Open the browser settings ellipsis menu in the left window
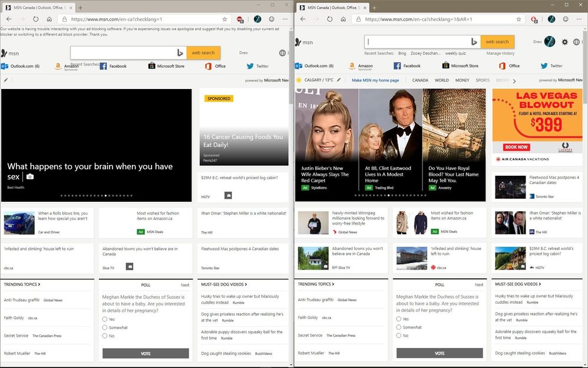The height and width of the screenshot is (368, 588). (x=285, y=19)
